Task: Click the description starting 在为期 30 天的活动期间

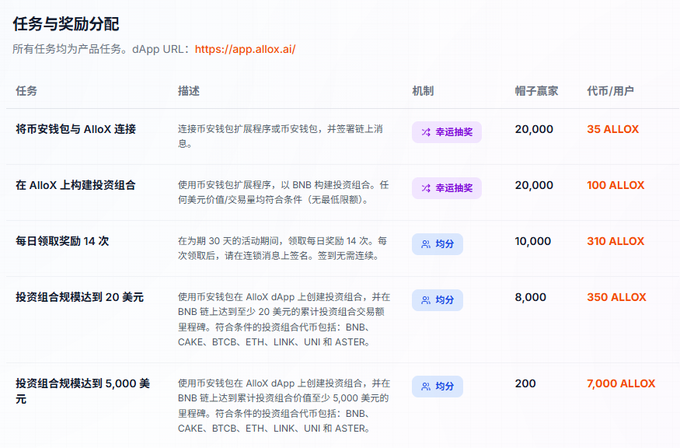Action: (282, 248)
